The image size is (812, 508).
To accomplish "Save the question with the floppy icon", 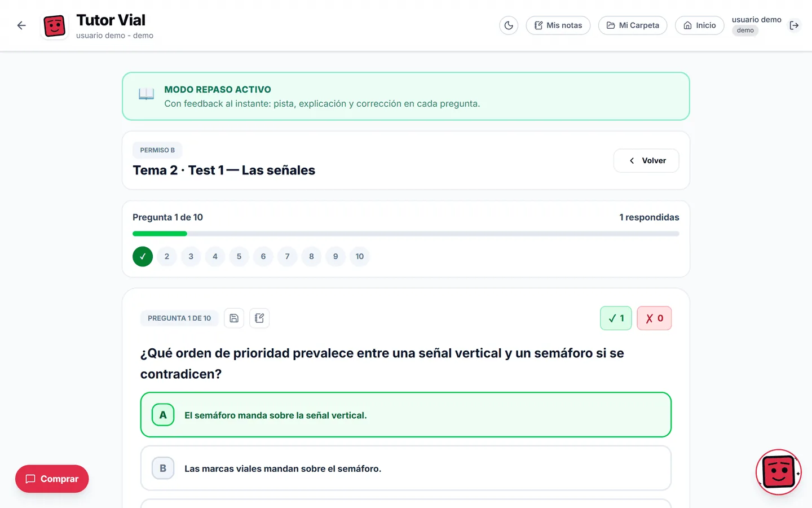I will pyautogui.click(x=234, y=318).
